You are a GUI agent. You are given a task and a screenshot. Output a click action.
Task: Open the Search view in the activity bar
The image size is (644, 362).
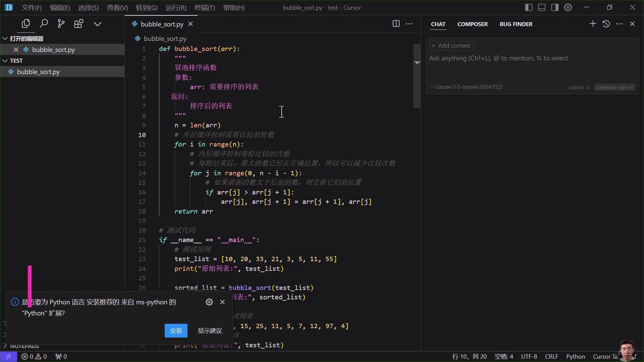coord(43,23)
